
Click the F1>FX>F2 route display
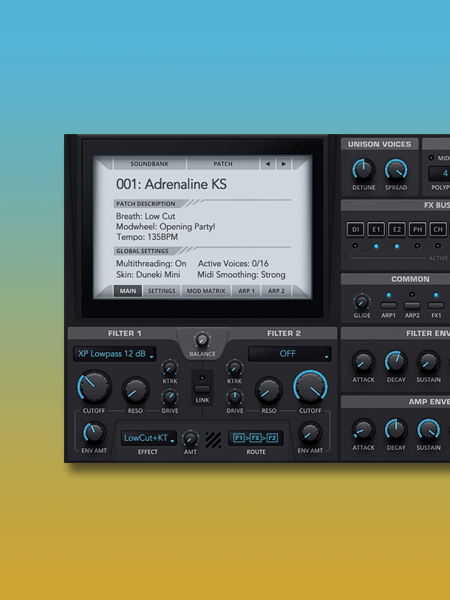tap(256, 438)
